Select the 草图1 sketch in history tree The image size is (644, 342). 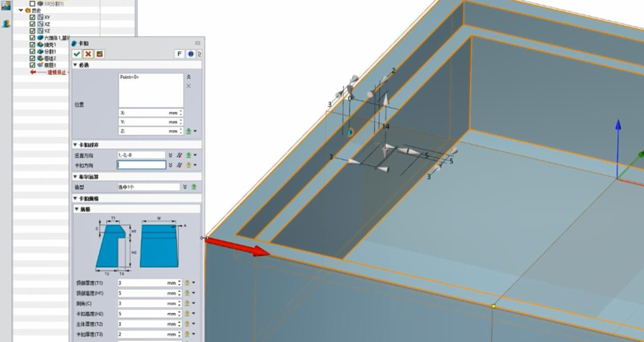point(48,64)
